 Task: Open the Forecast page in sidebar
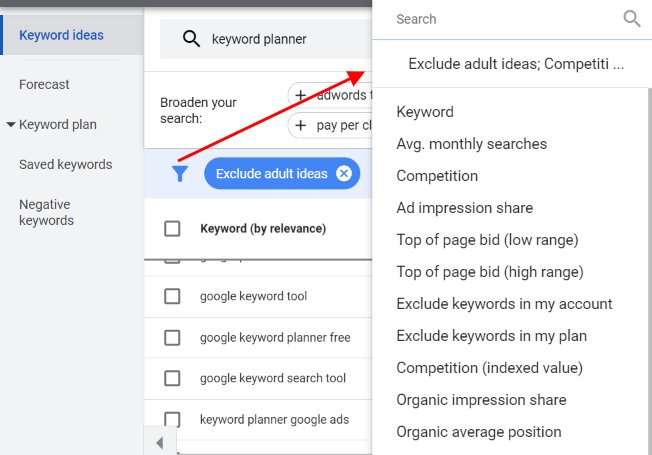[x=44, y=84]
